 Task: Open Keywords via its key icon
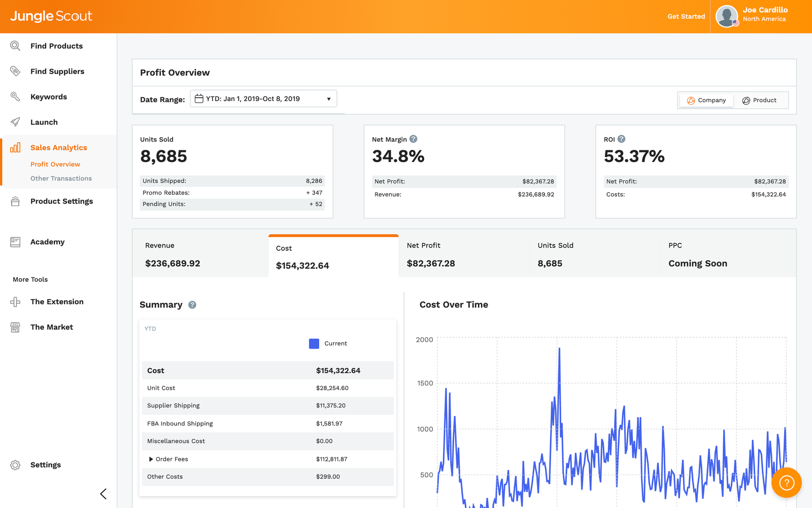point(15,97)
